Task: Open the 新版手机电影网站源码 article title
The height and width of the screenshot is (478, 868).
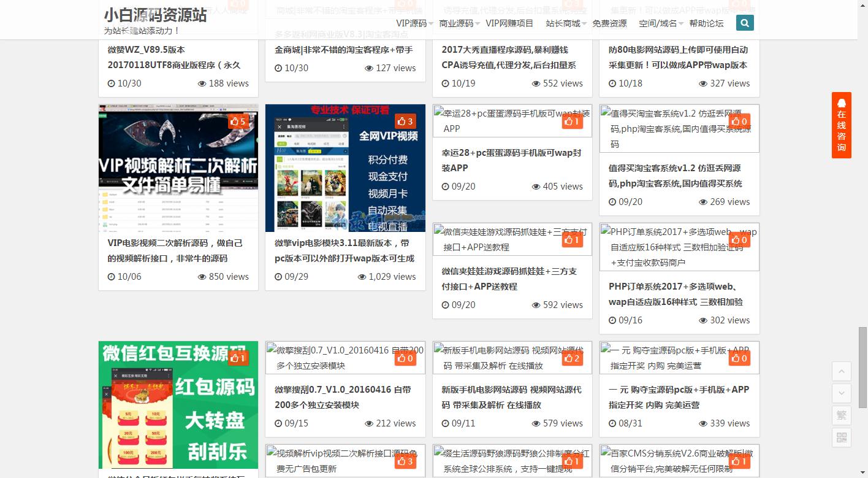Action: [x=511, y=397]
